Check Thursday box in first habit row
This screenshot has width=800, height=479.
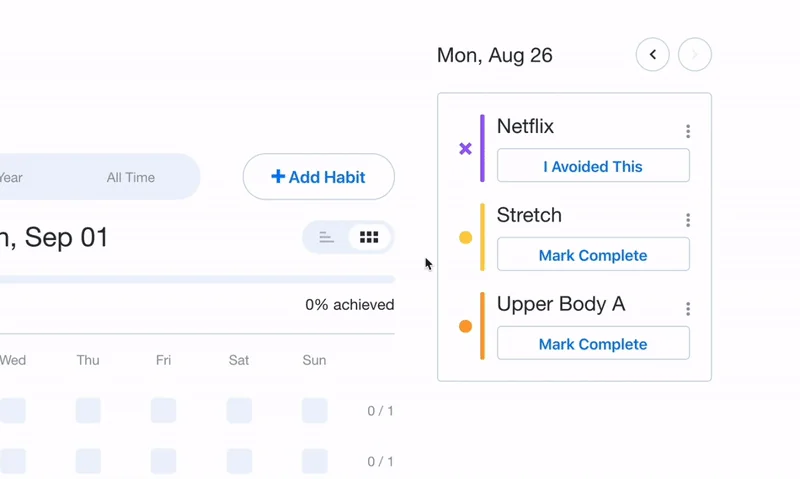click(88, 410)
